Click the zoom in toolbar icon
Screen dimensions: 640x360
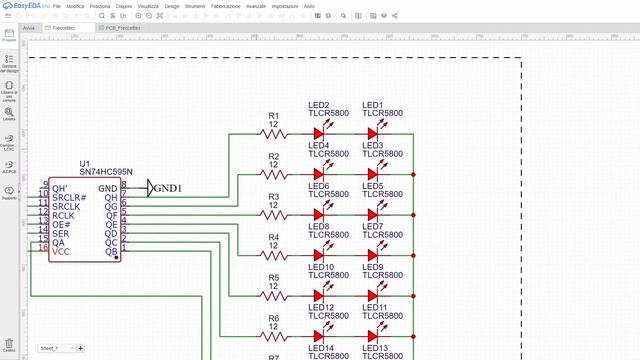tap(138, 16)
